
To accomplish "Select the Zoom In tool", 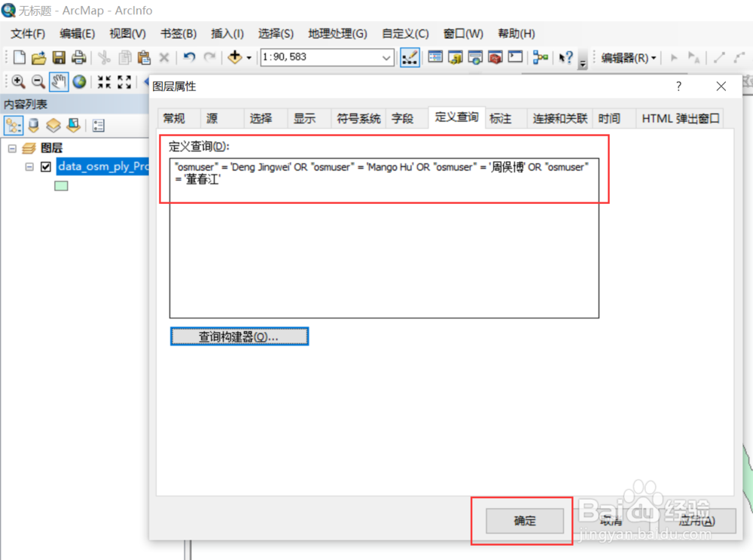I will (17, 81).
